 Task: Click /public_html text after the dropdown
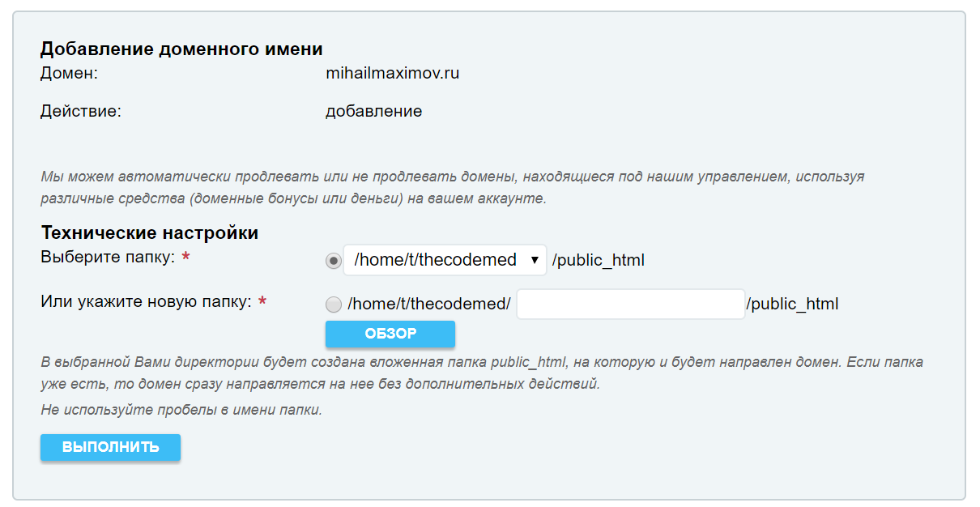coord(598,261)
